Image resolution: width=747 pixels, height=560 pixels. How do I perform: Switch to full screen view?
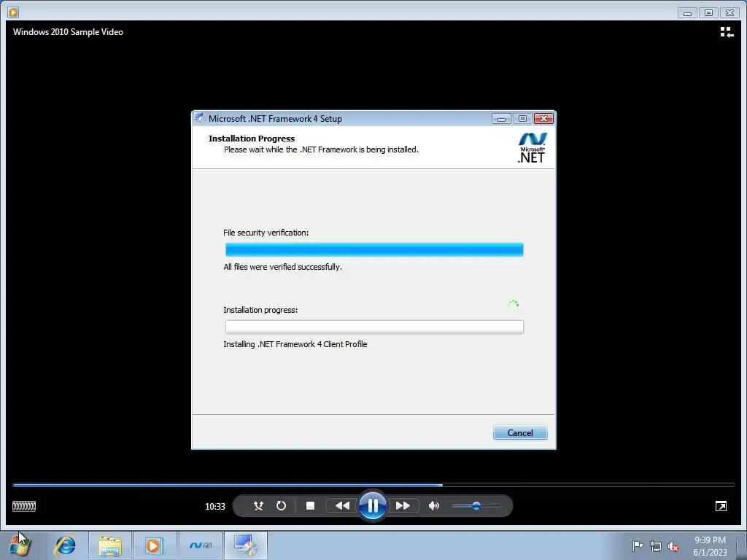(721, 506)
